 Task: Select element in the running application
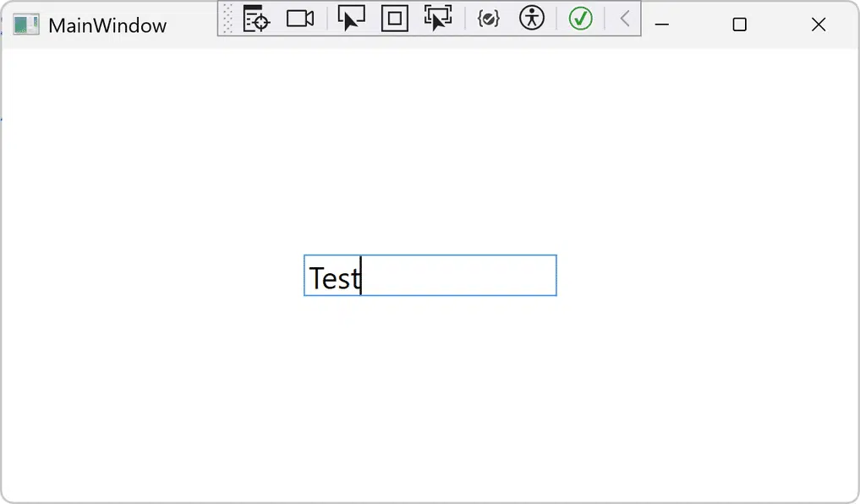click(x=438, y=18)
